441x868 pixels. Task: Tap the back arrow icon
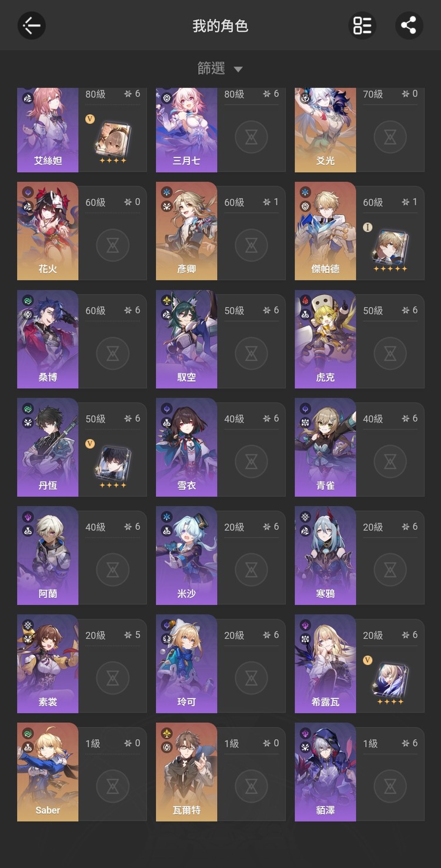[x=32, y=25]
